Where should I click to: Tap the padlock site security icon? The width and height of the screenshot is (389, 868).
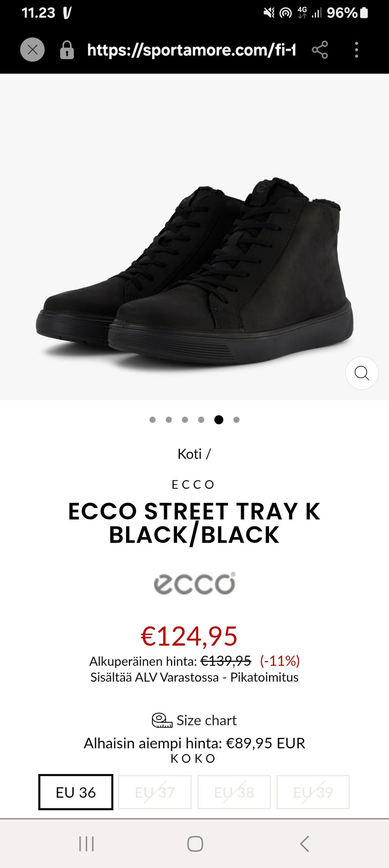tap(67, 50)
